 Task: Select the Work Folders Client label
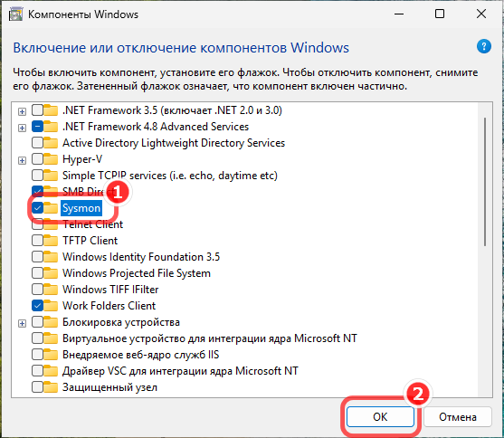pos(109,305)
